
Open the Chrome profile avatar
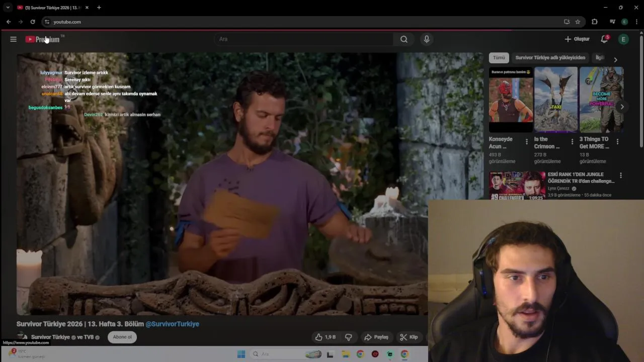click(x=624, y=22)
